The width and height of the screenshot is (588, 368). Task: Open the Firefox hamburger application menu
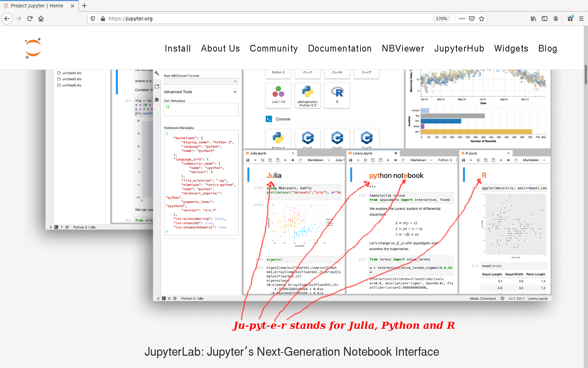click(581, 19)
